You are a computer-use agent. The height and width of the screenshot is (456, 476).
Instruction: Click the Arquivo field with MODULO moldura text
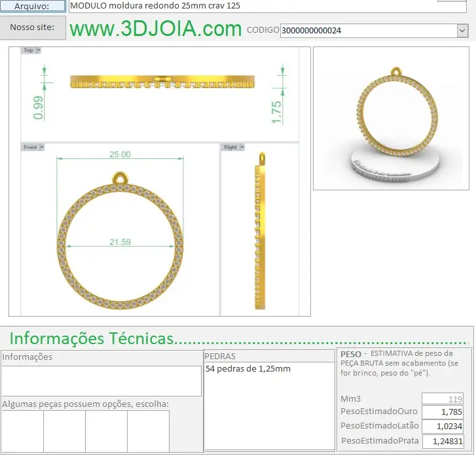click(x=267, y=6)
